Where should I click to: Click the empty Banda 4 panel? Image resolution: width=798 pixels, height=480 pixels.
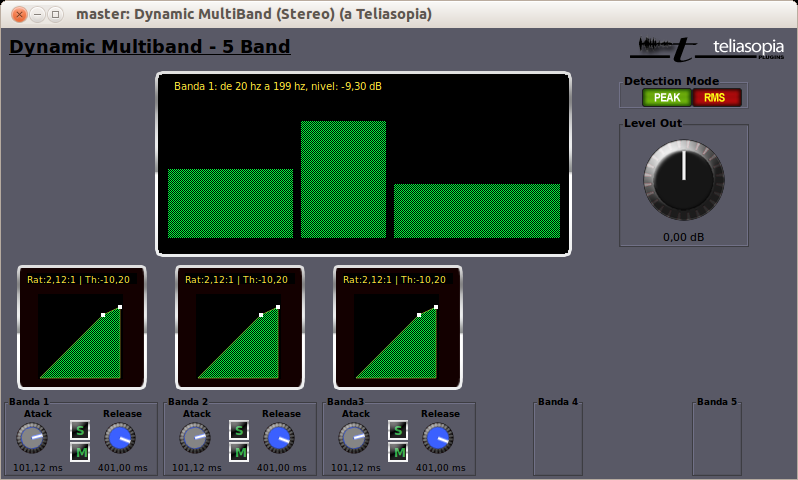(x=557, y=439)
